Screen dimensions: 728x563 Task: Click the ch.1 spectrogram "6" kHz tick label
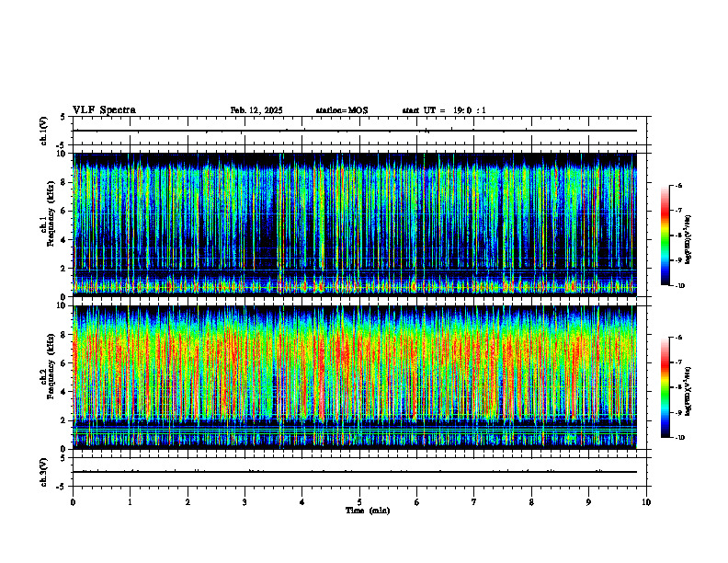(63, 212)
